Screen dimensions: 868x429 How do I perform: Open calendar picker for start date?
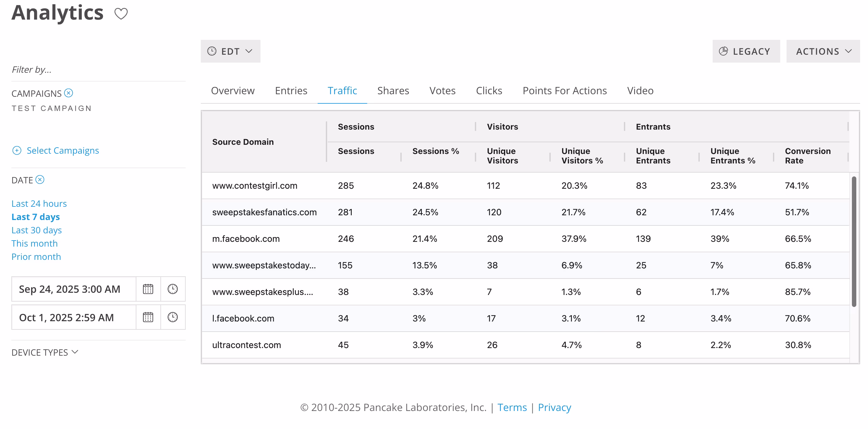click(x=148, y=289)
